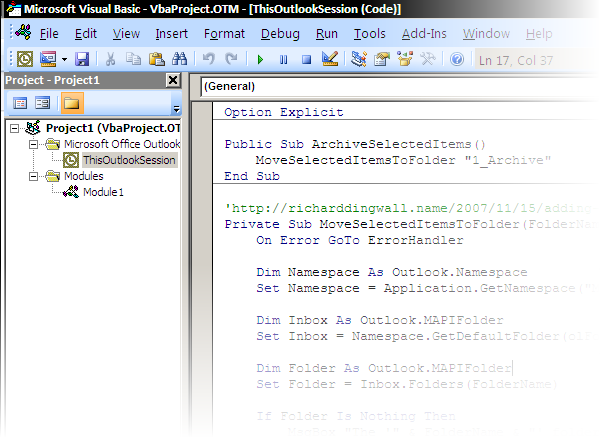
Task: Open Find with the binoculars icon
Action: pos(179,59)
